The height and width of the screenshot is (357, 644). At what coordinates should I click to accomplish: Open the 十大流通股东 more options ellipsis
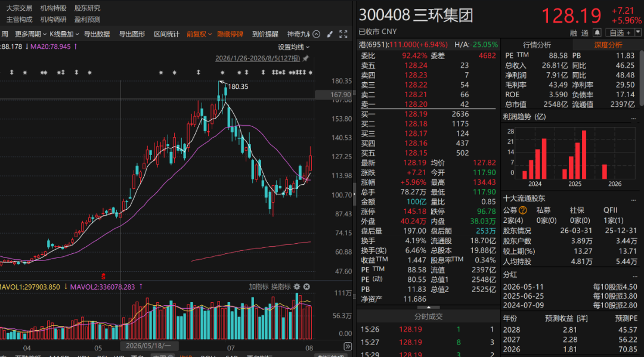633,200
